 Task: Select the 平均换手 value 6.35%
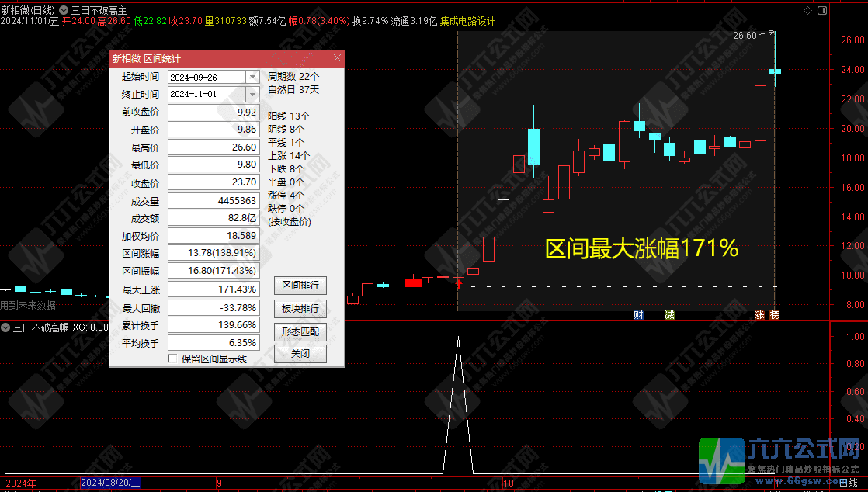tap(214, 343)
